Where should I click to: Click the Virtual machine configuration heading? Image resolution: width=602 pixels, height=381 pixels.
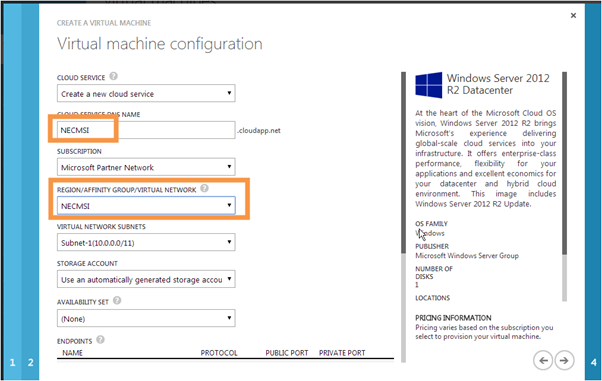[160, 43]
